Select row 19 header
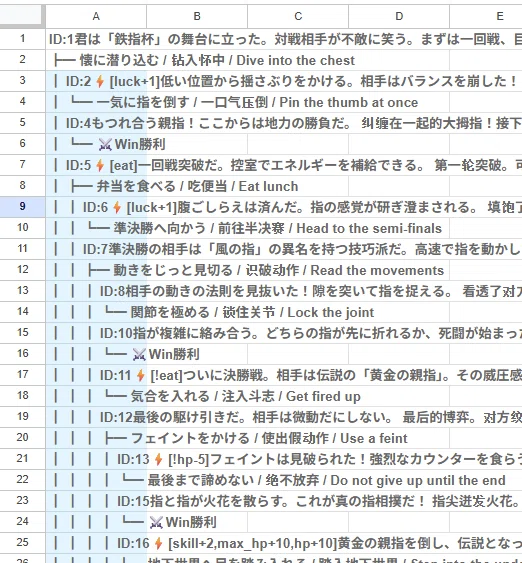The image size is (522, 563). [x=23, y=417]
